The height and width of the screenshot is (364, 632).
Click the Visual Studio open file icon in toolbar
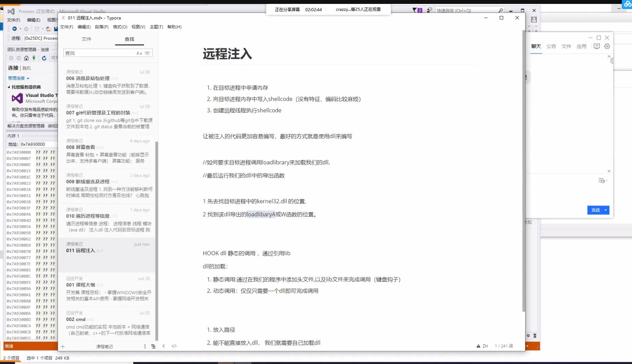click(49, 29)
